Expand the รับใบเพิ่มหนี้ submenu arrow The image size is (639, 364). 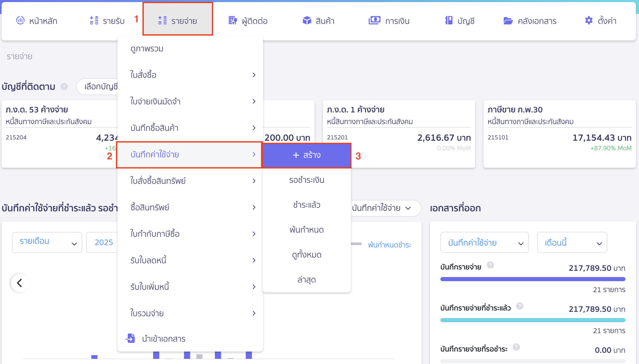coord(254,287)
